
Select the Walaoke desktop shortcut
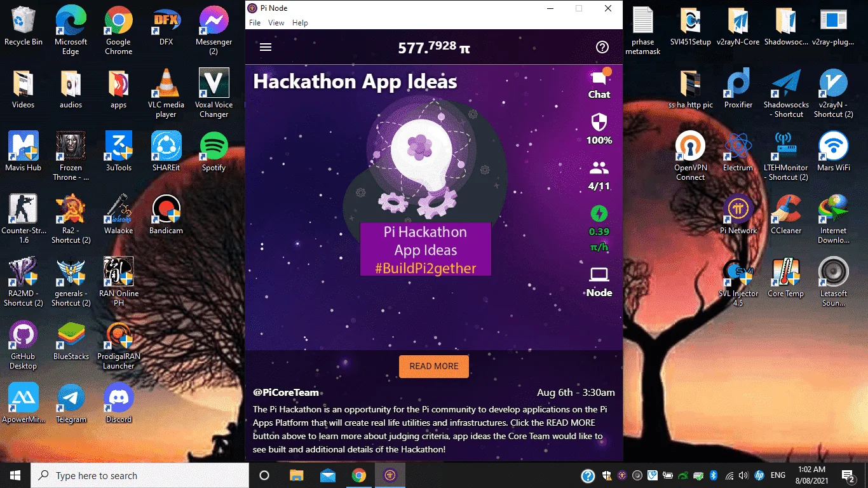118,215
